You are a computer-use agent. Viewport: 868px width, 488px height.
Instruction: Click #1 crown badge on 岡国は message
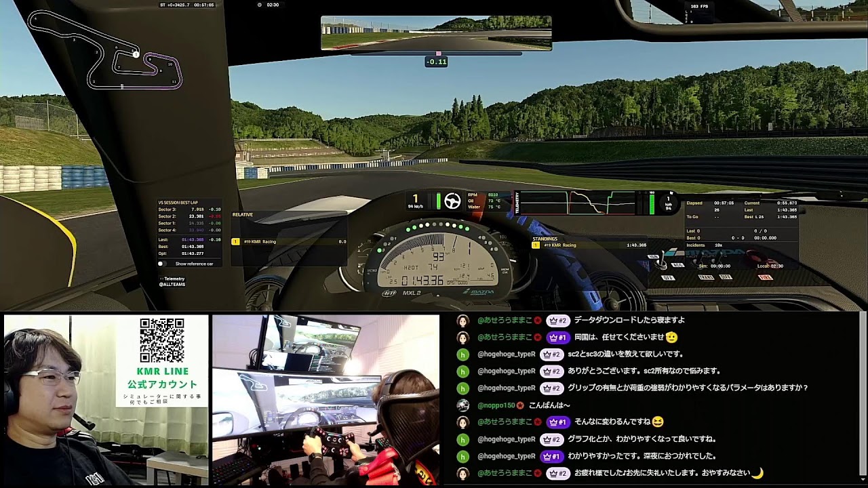coord(557,337)
